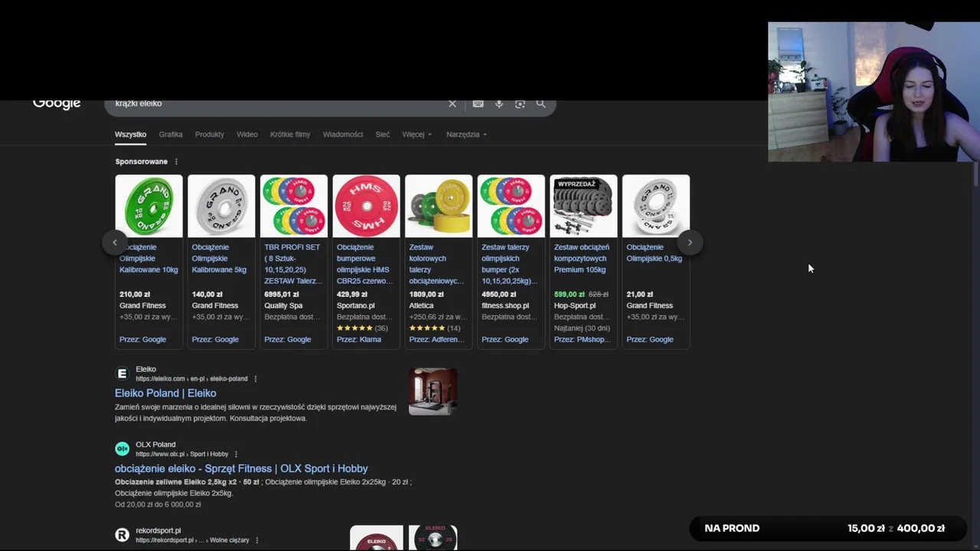The image size is (980, 551).
Task: Click Przez: Klarna under Sportano product
Action: tap(358, 340)
